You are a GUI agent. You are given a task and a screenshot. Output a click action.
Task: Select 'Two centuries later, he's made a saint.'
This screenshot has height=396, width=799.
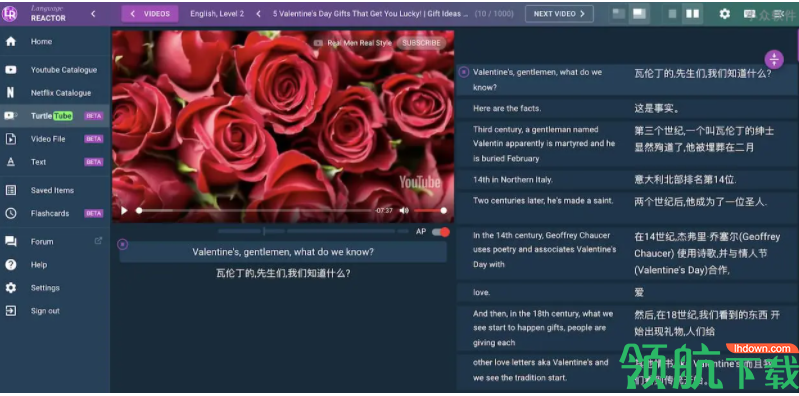click(x=543, y=200)
